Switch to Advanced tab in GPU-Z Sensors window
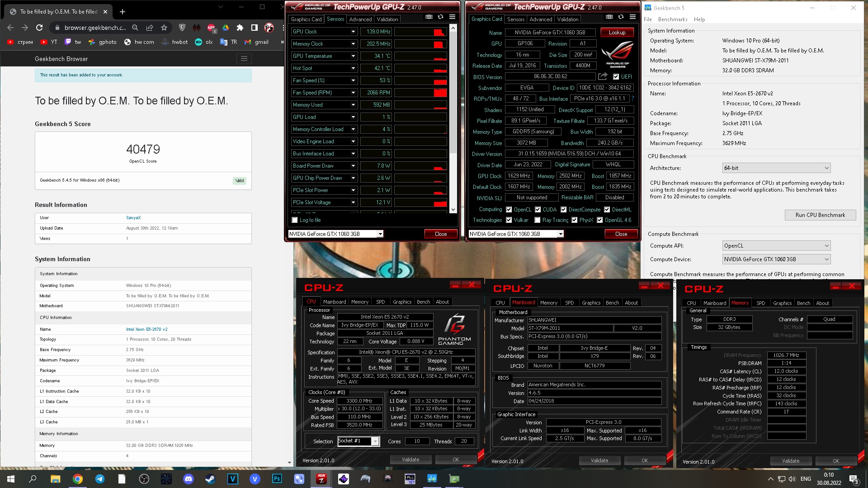 pos(360,19)
